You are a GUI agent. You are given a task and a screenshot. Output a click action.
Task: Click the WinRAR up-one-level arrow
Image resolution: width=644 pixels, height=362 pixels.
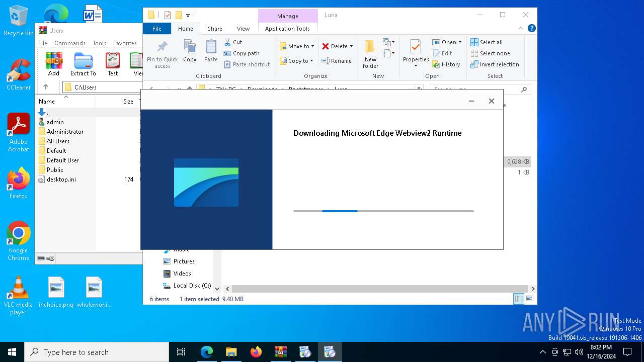pos(46,87)
